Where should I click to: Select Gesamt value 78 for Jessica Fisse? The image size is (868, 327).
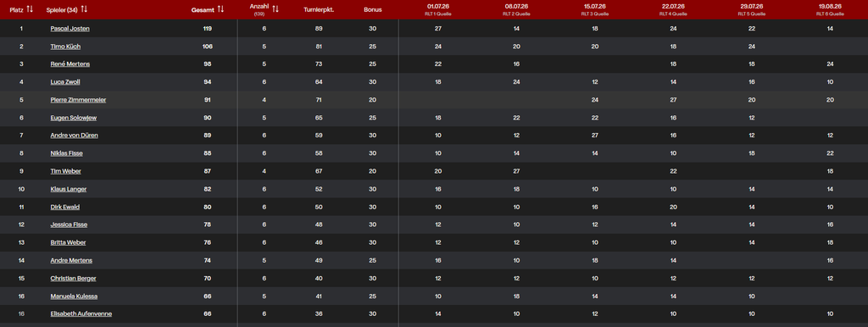(208, 224)
